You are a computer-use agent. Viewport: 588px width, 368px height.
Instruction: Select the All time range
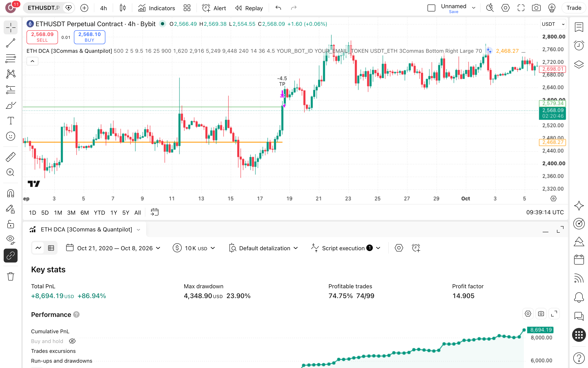coord(138,212)
